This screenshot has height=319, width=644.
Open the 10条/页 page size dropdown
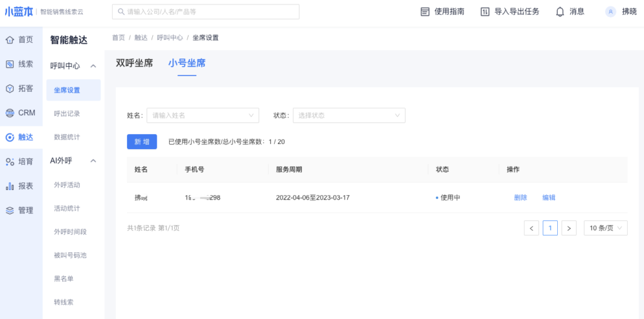pyautogui.click(x=605, y=228)
